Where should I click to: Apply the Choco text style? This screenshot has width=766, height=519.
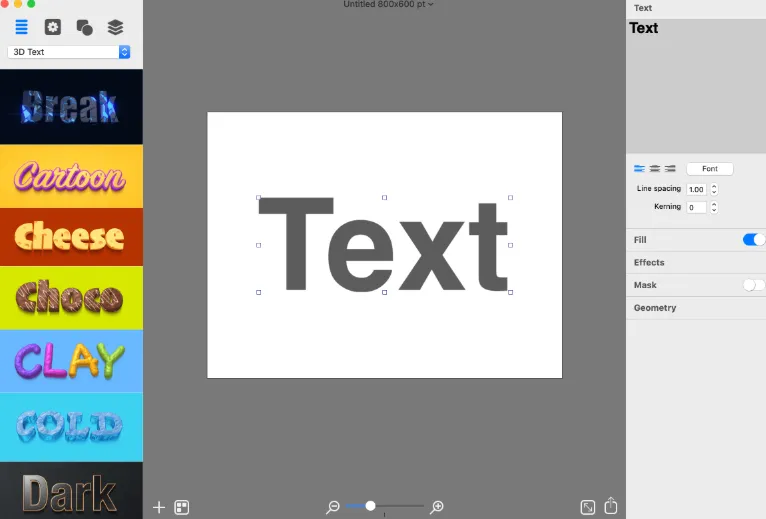[x=71, y=298]
